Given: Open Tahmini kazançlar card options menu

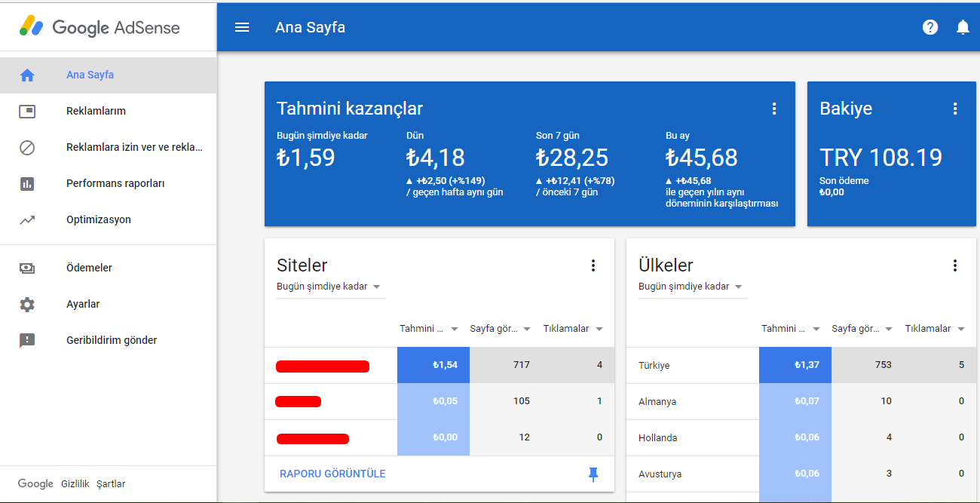Looking at the screenshot, I should (773, 109).
